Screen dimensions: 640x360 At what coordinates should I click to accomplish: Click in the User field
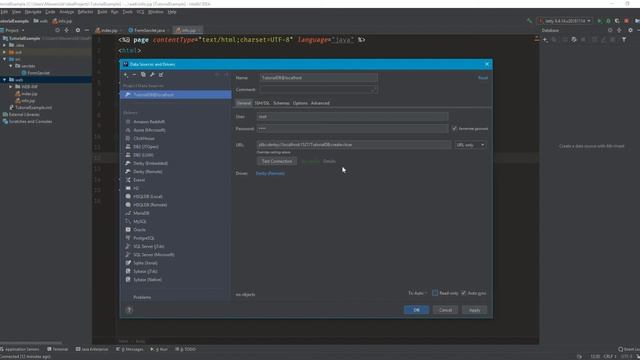pos(352,116)
